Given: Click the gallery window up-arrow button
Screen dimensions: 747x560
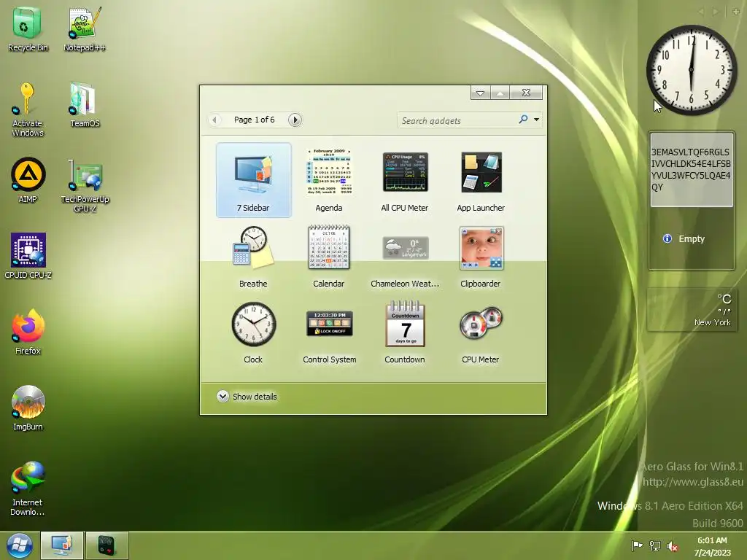Looking at the screenshot, I should click(500, 93).
